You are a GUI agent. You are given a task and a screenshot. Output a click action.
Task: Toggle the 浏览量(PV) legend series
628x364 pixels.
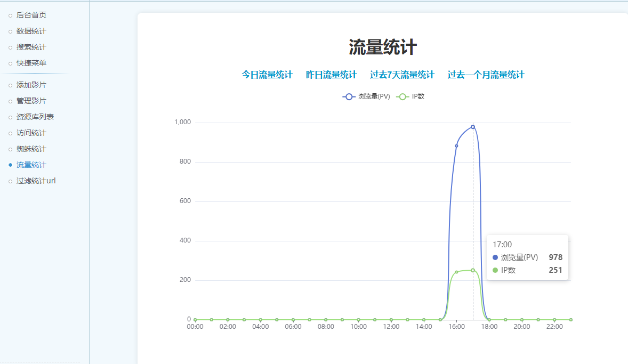point(367,96)
